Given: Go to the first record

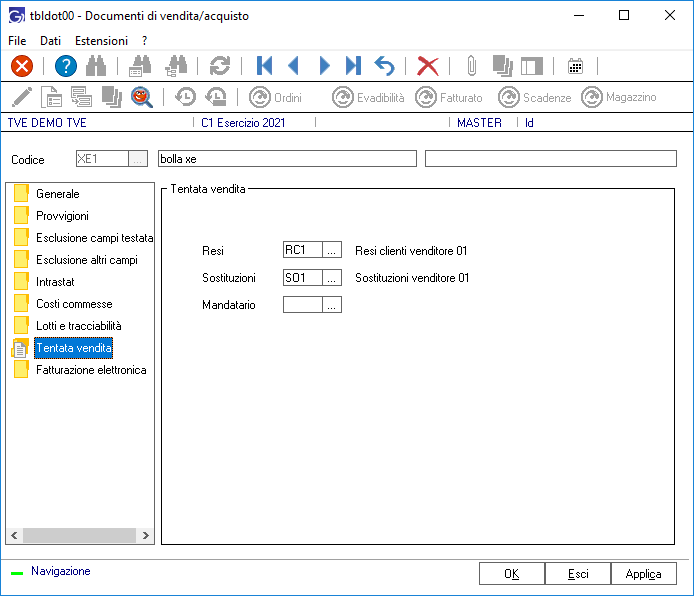Looking at the screenshot, I should [264, 66].
